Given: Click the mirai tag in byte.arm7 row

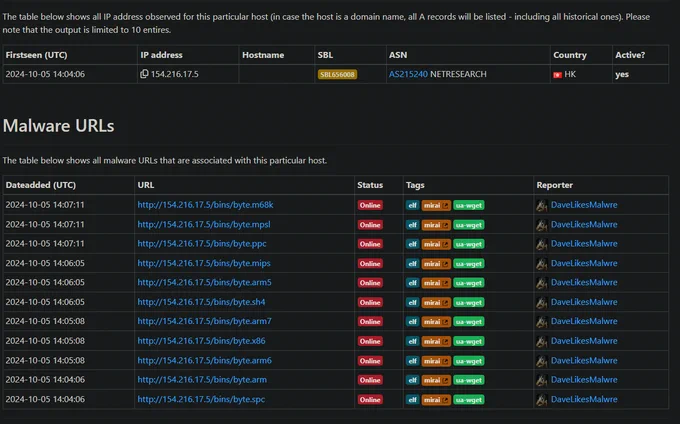Looking at the screenshot, I should [436, 322].
